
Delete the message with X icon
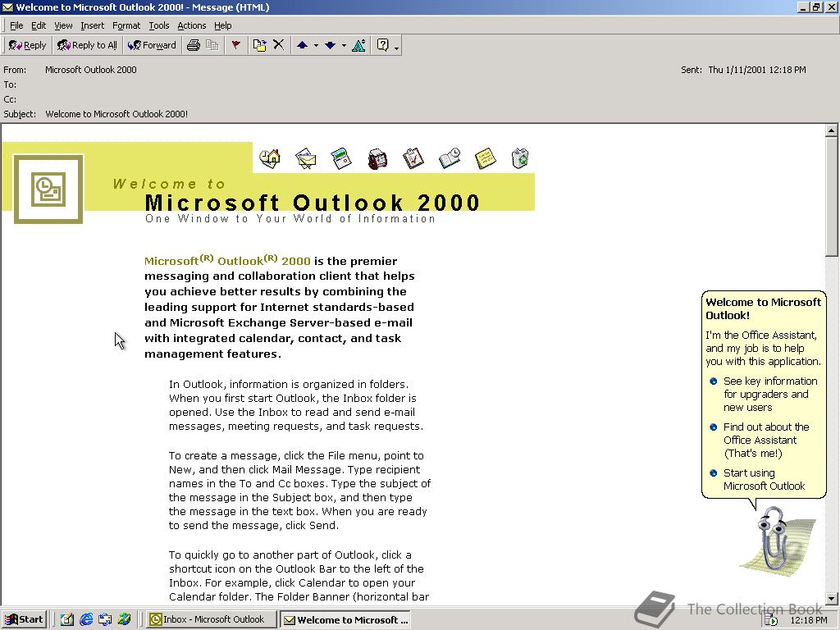click(x=279, y=45)
